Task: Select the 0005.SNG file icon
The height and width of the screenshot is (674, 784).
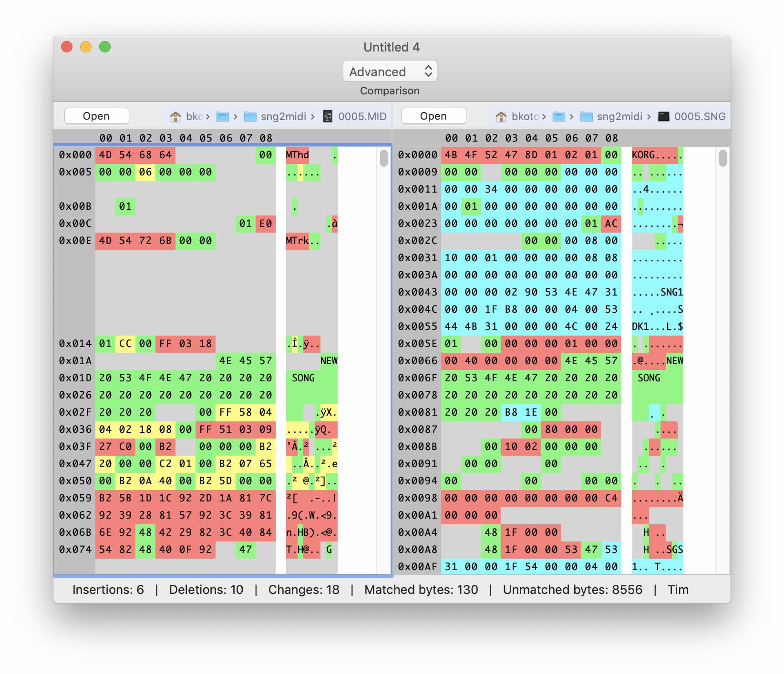Action: click(664, 116)
